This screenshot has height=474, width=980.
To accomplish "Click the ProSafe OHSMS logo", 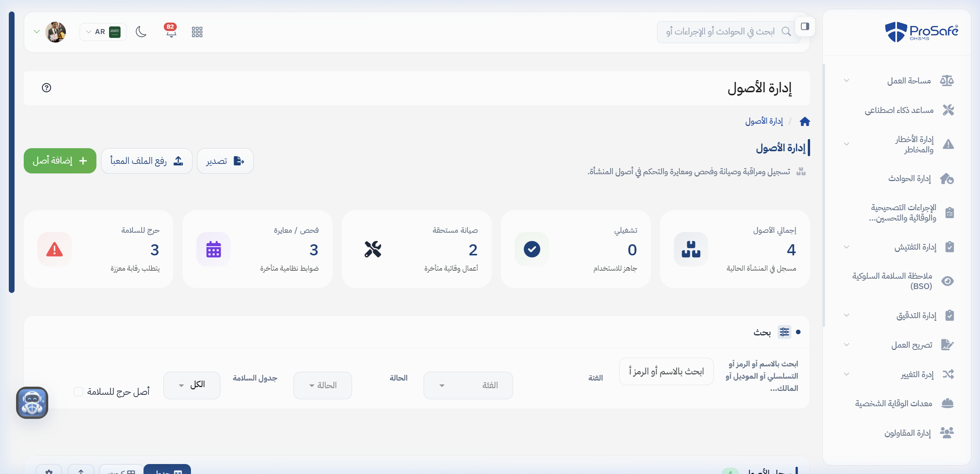I will [921, 31].
